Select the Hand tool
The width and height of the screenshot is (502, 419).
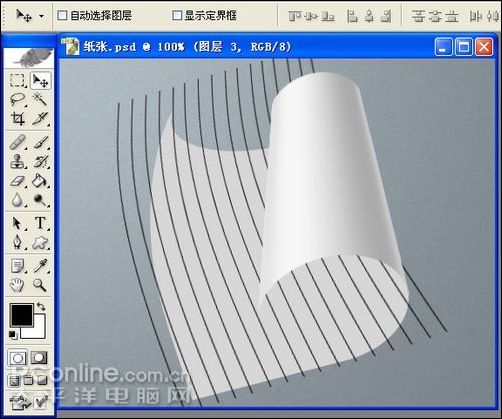coord(17,285)
